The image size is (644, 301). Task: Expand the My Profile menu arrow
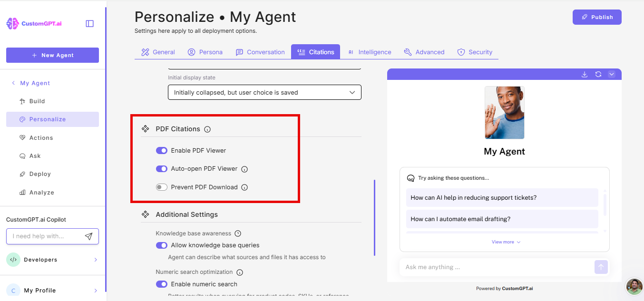click(96, 291)
